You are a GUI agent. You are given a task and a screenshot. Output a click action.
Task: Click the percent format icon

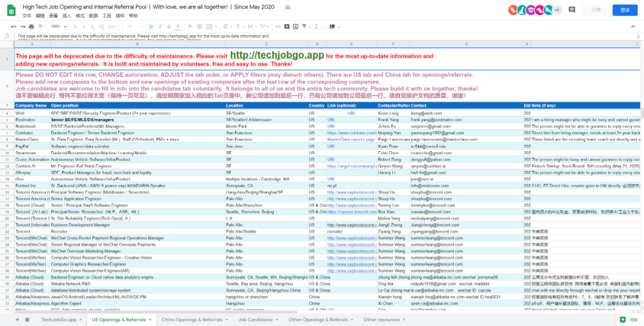[85, 27]
